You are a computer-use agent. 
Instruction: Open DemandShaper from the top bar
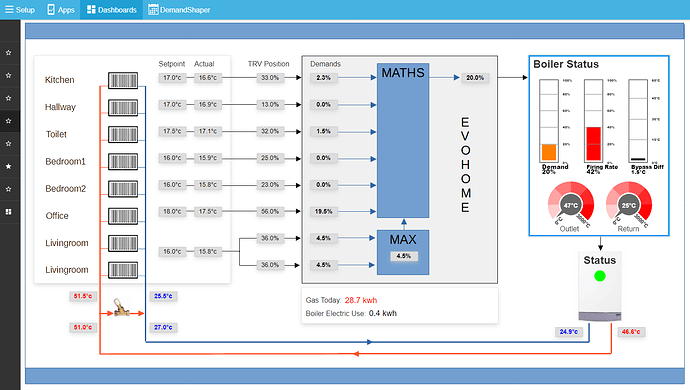pos(179,10)
